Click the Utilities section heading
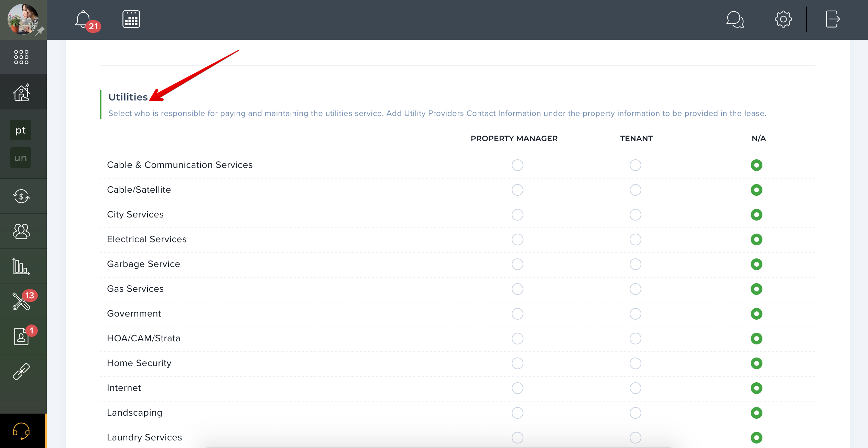The image size is (868, 448). [x=128, y=97]
